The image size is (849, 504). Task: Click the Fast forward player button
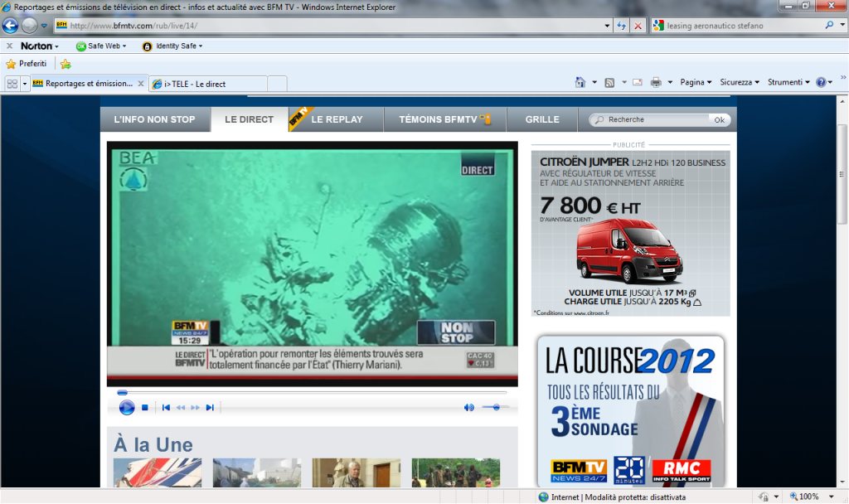click(x=195, y=408)
